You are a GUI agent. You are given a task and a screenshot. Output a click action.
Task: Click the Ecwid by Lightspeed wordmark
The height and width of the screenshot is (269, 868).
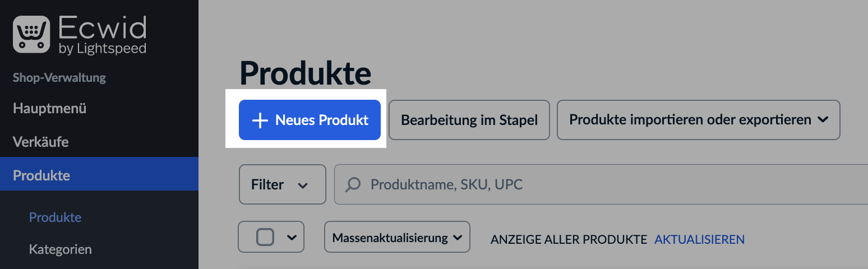[102, 35]
